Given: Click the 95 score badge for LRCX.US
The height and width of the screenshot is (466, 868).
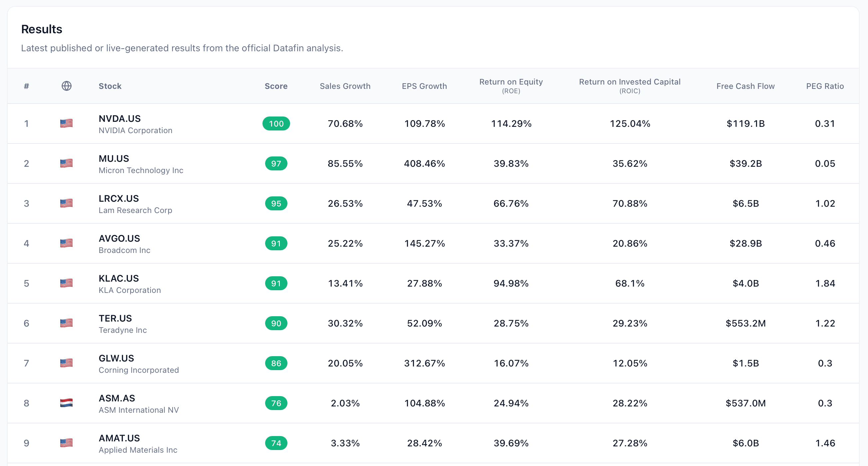Looking at the screenshot, I should (x=276, y=203).
